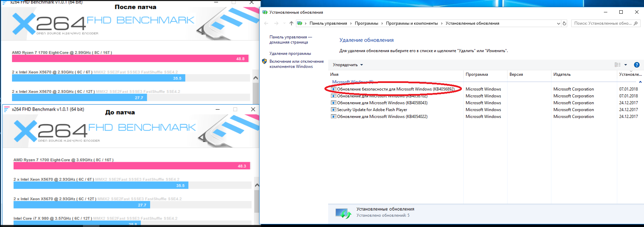Select 'Установленные обновления' breadcrumb
The width and height of the screenshot is (644, 227).
click(472, 23)
